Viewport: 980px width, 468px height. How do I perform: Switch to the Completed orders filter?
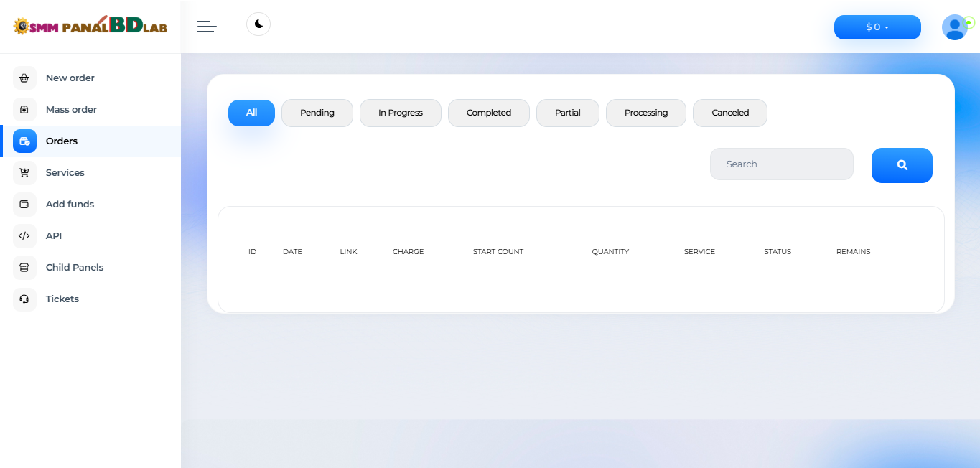click(489, 113)
